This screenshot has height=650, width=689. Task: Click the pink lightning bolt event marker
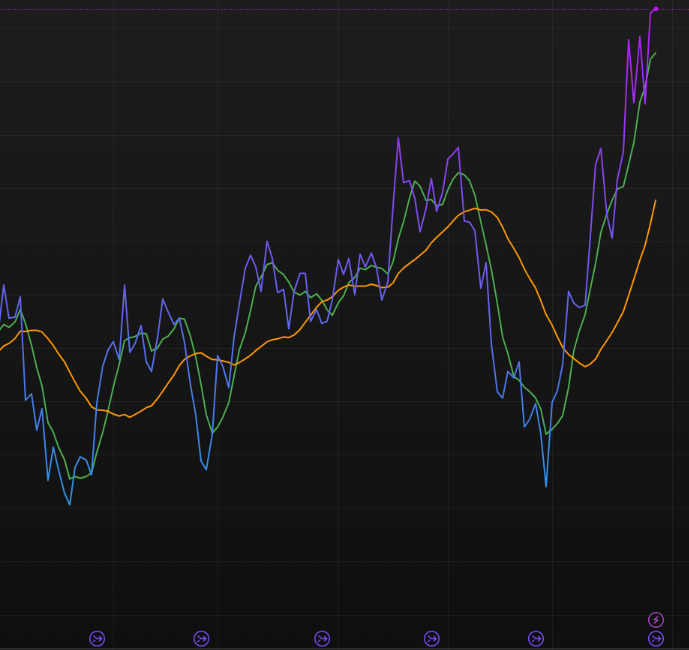pyautogui.click(x=656, y=620)
